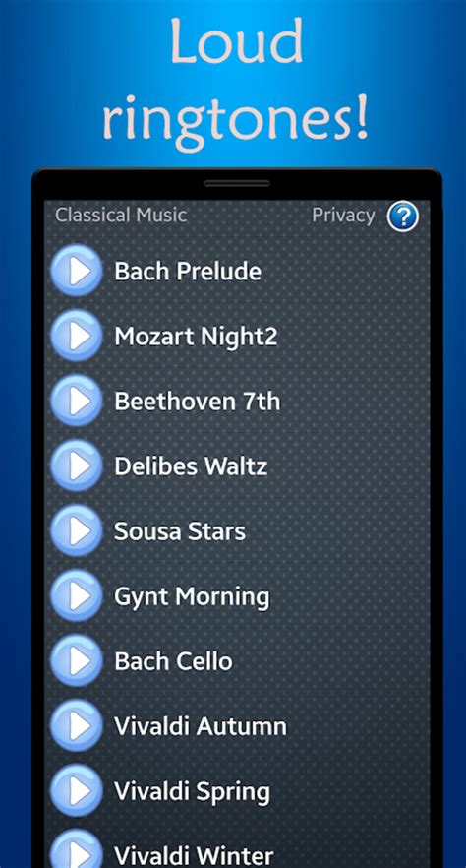The width and height of the screenshot is (466, 868).
Task: Select the Classical Music title
Action: click(121, 215)
